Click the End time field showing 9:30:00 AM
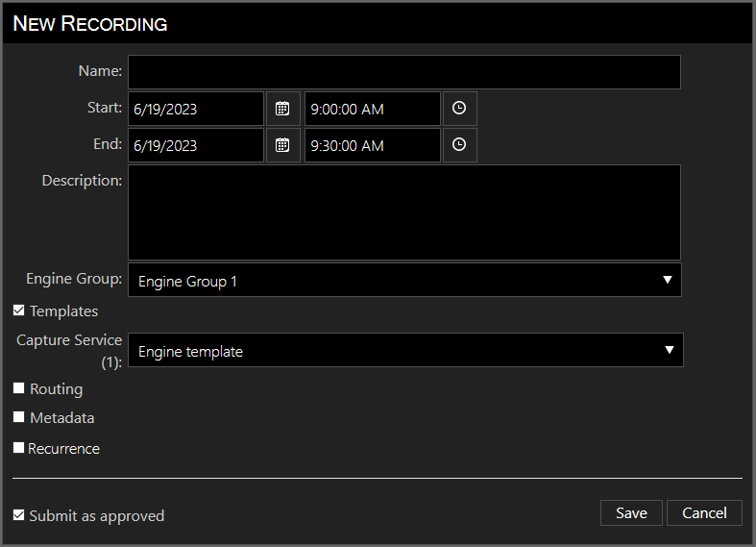 pyautogui.click(x=372, y=145)
